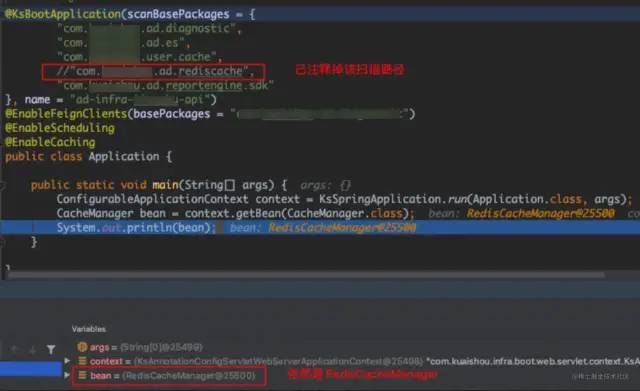Expand the bean variable node

click(x=67, y=375)
